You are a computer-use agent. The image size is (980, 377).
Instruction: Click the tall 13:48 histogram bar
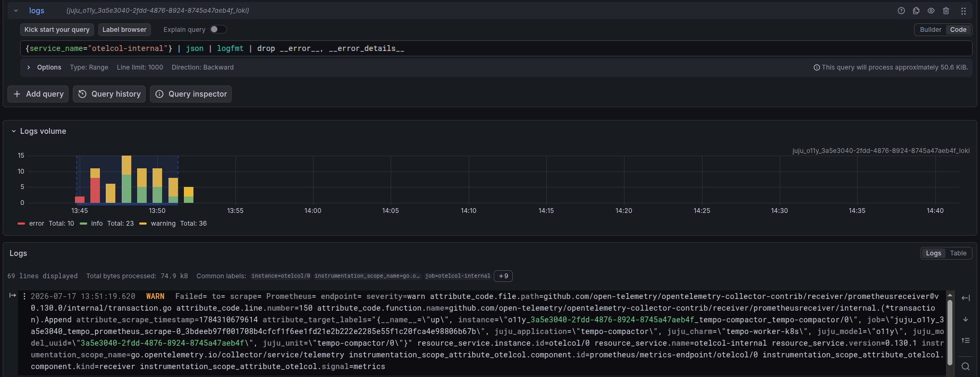click(x=126, y=179)
